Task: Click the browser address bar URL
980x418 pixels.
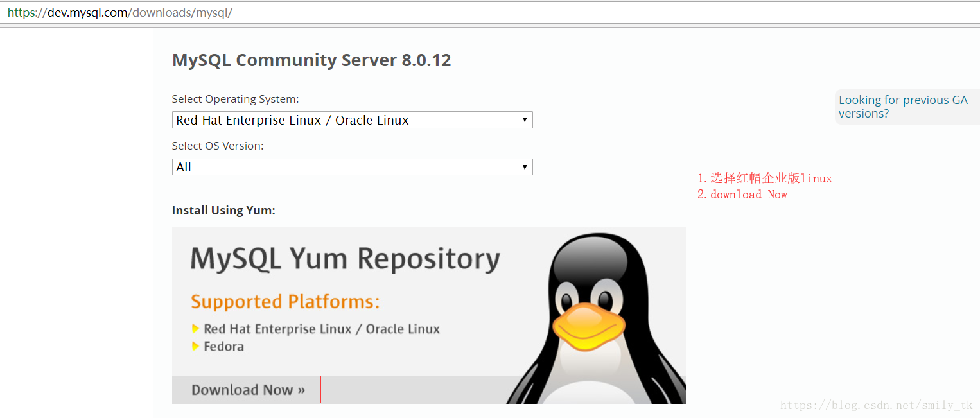Action: pyautogui.click(x=120, y=12)
